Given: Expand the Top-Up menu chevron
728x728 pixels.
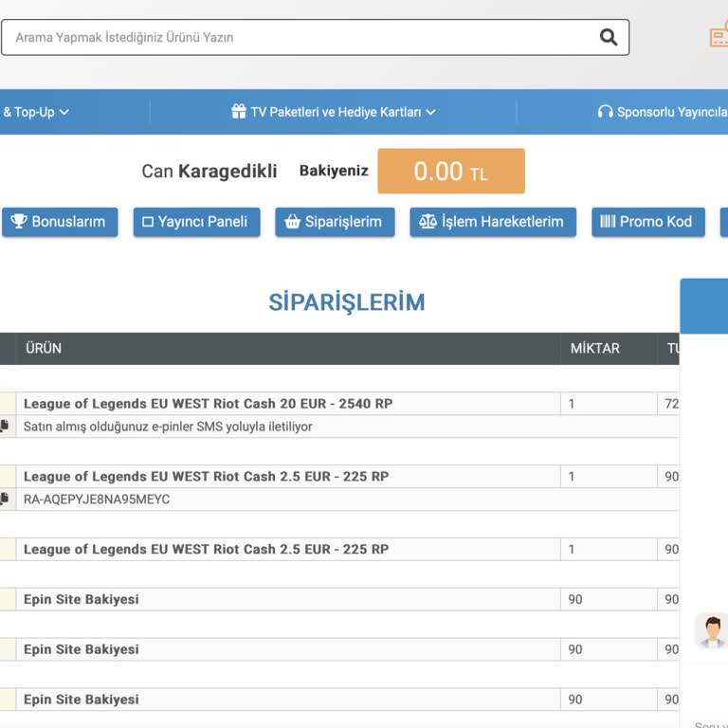Looking at the screenshot, I should coord(64,113).
